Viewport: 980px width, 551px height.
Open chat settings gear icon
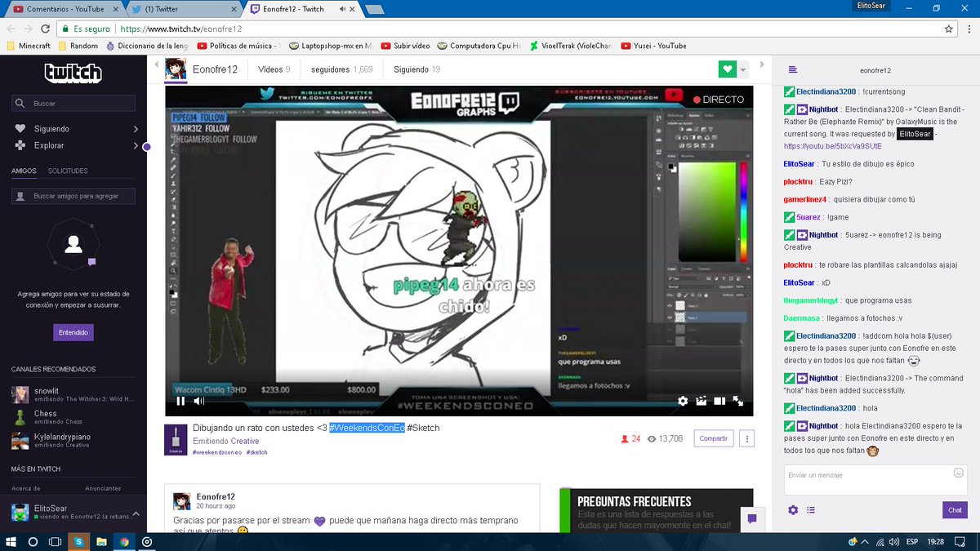pyautogui.click(x=793, y=510)
